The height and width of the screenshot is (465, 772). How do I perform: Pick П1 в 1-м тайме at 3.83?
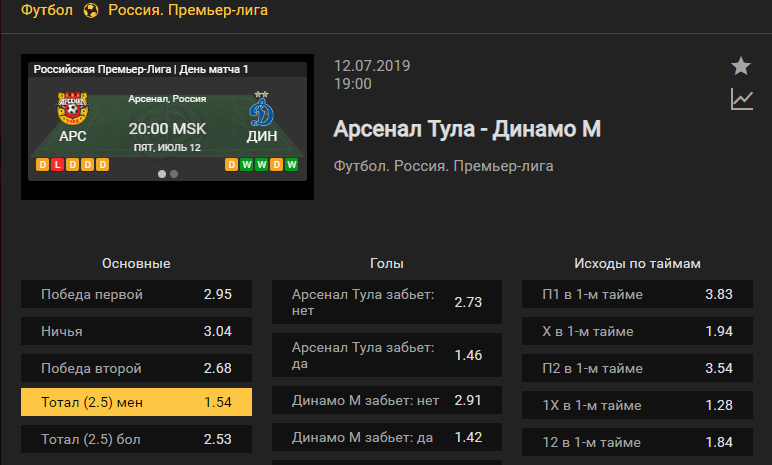(x=638, y=294)
